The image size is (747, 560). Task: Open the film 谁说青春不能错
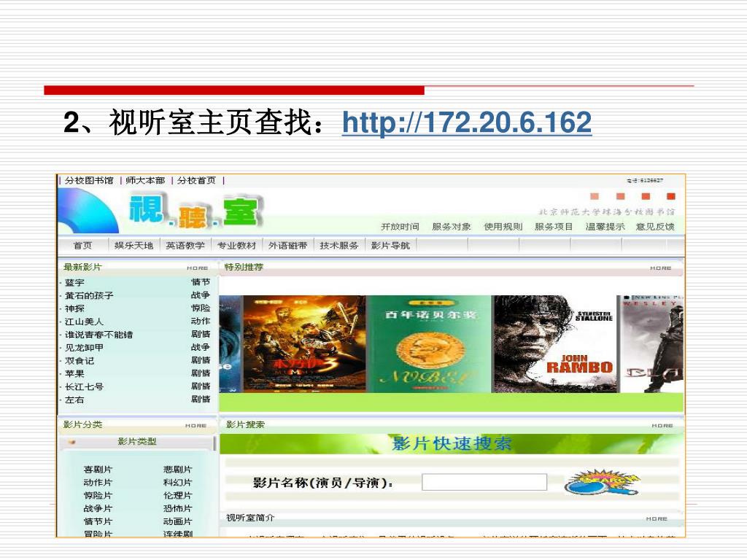98,334
